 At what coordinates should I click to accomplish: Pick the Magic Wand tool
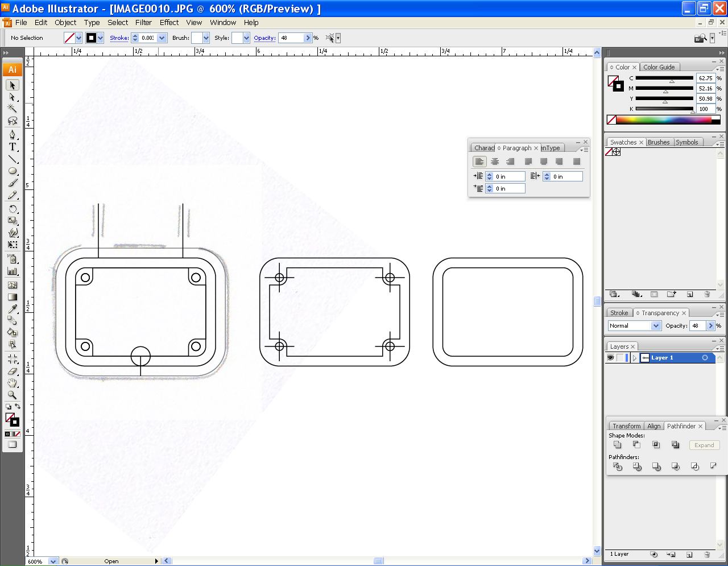pyautogui.click(x=12, y=108)
